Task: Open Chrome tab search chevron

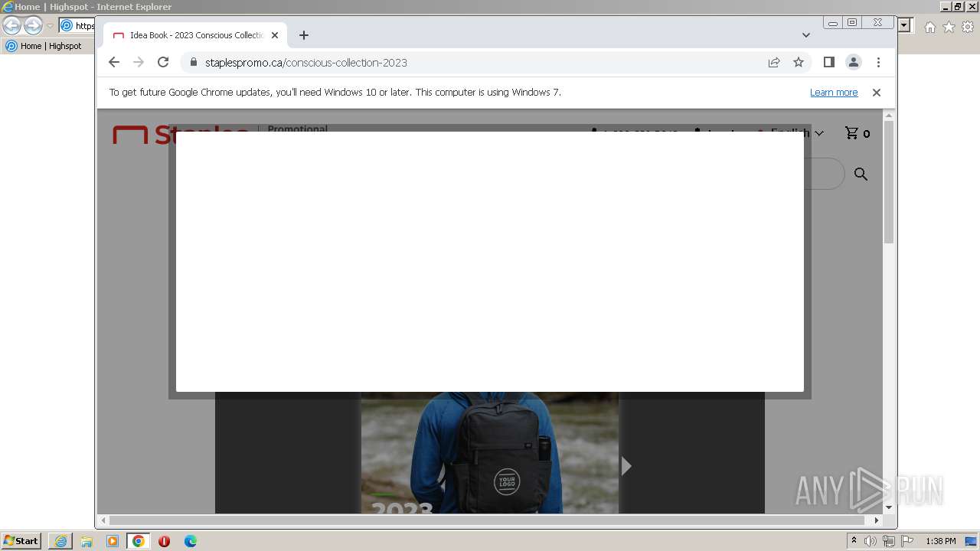Action: click(806, 35)
